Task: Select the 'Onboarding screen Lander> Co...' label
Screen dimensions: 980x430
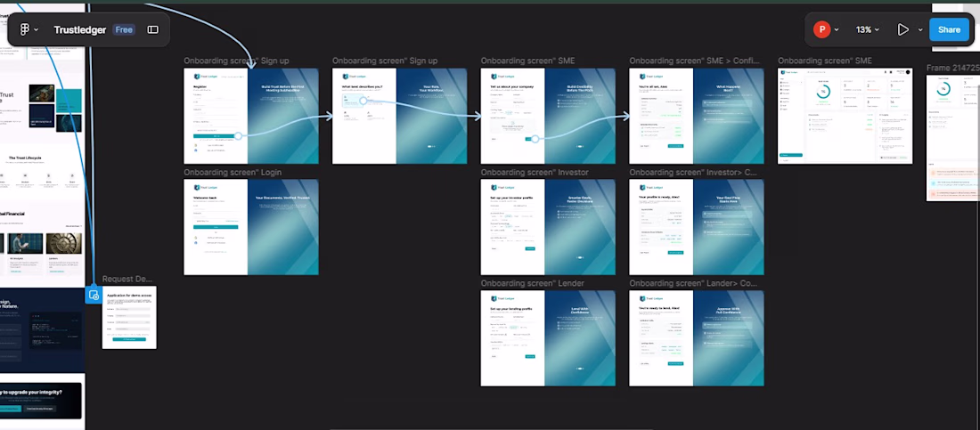Action: point(692,283)
